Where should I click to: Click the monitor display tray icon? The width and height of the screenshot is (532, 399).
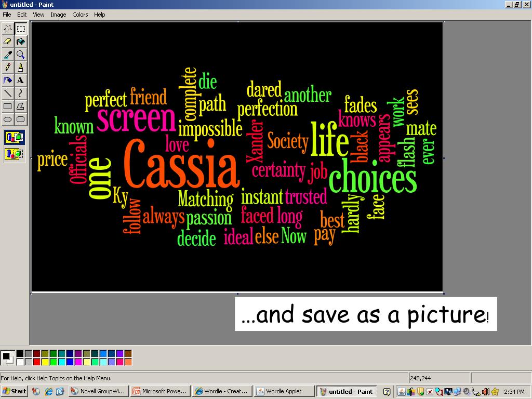pos(448,392)
